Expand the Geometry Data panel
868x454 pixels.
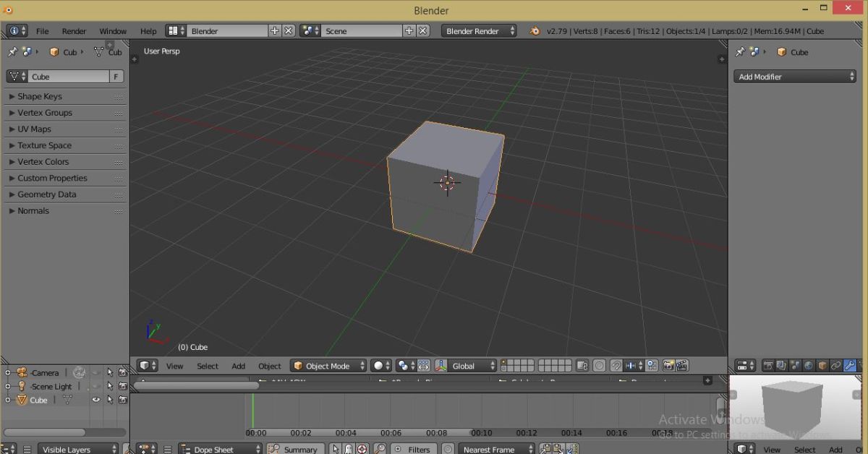(x=64, y=194)
